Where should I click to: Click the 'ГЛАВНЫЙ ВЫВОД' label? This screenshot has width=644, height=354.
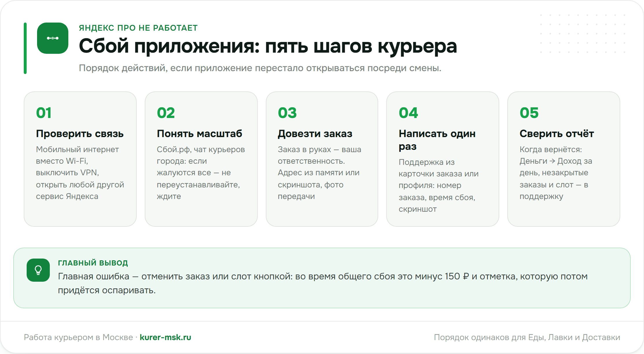[x=93, y=263]
